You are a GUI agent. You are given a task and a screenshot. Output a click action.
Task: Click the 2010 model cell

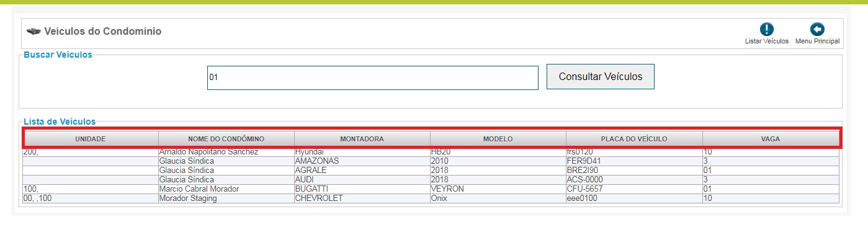(x=498, y=161)
